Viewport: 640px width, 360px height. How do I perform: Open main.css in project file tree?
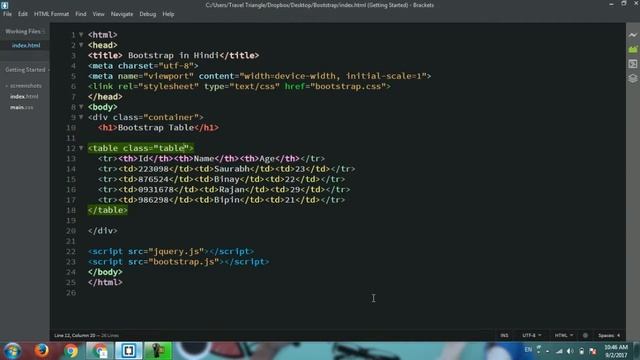click(22, 107)
